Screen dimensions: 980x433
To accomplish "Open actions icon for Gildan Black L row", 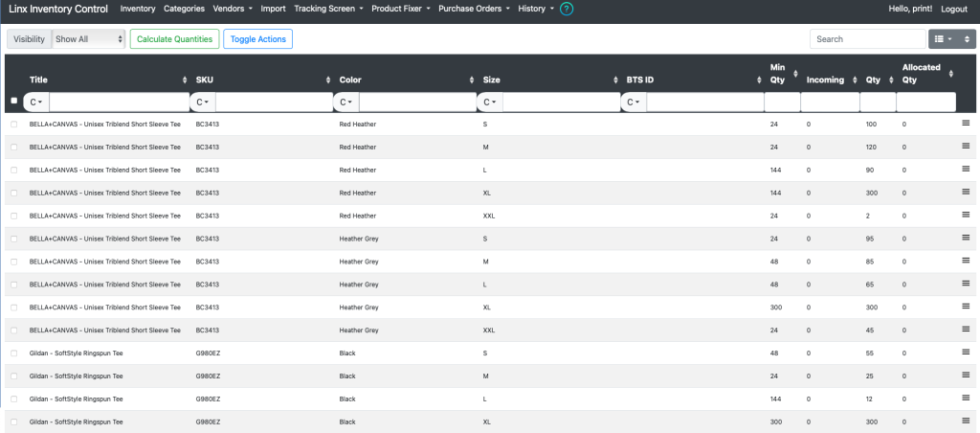I will click(966, 398).
